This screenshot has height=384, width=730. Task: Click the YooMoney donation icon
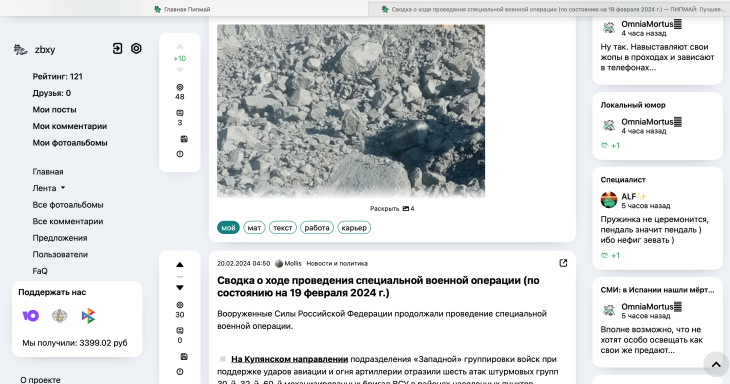(x=31, y=316)
